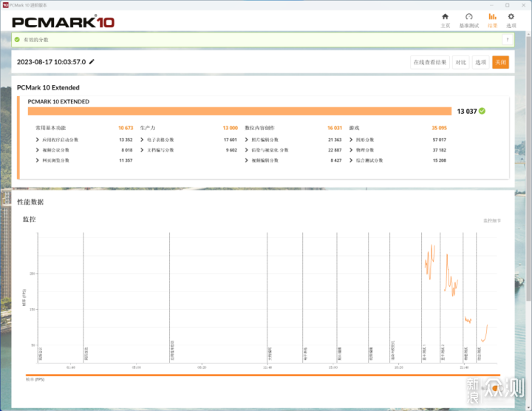This screenshot has height=411, width=532.
Task: Click the main page vertical scrollbar thumb
Action: point(528,169)
